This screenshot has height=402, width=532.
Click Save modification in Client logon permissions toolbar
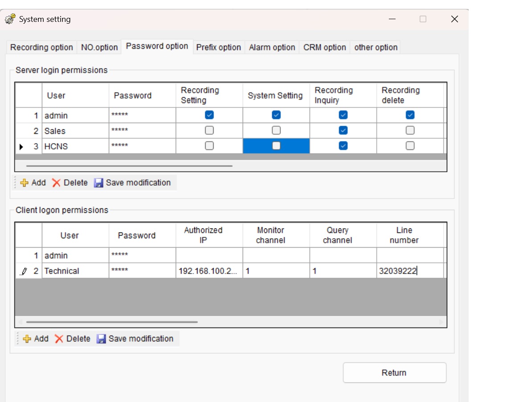(141, 339)
